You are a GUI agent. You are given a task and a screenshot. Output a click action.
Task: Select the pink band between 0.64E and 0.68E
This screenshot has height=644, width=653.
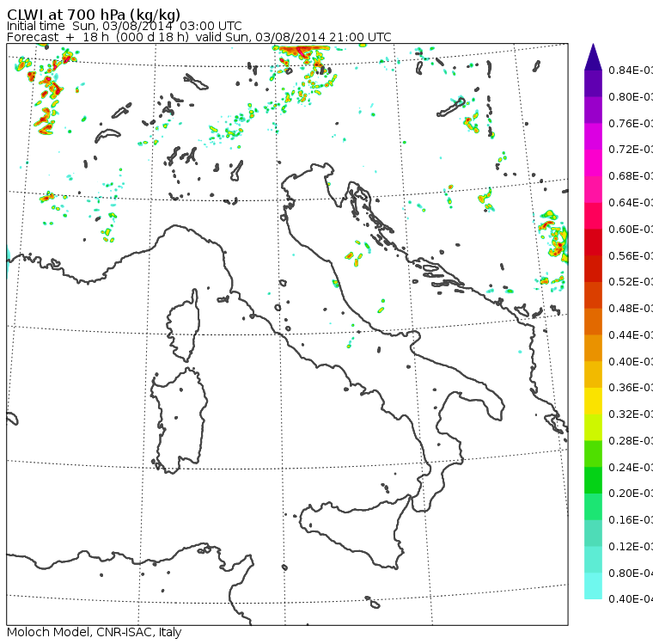coord(593,189)
